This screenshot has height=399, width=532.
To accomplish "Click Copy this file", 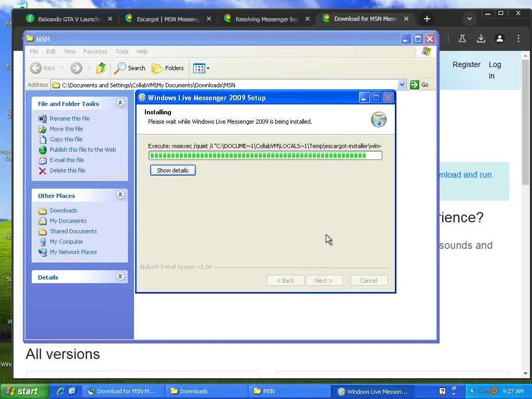I will 66,139.
